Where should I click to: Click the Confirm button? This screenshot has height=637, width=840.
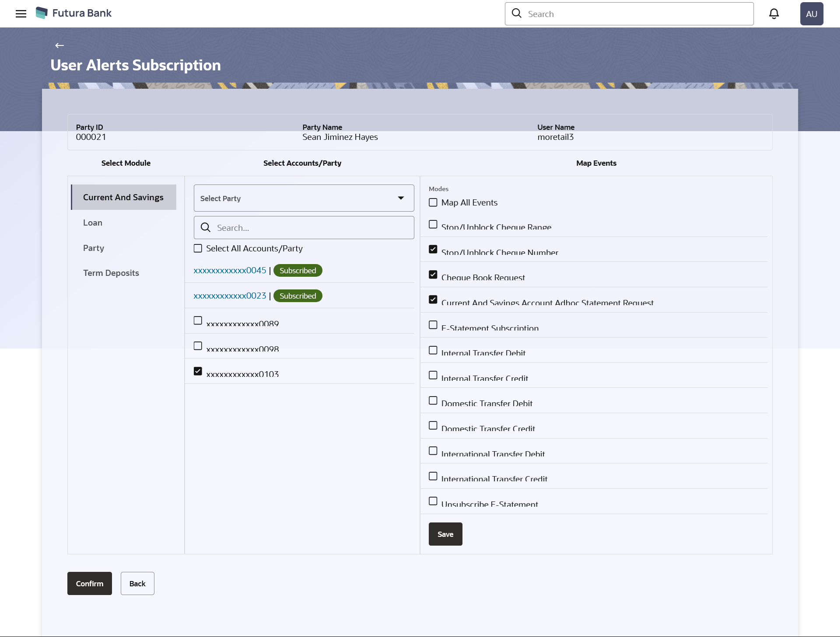89,583
